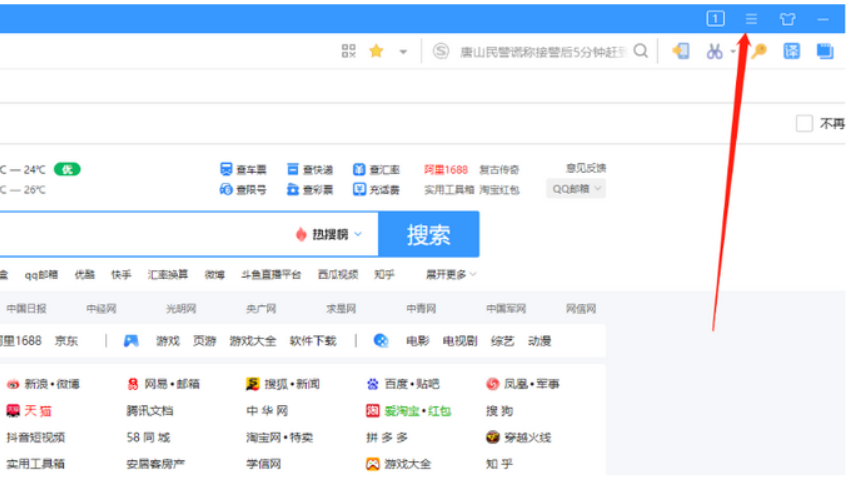This screenshot has height=490, width=847.
Task: Click the scissors screenshot tool icon
Action: coord(714,51)
